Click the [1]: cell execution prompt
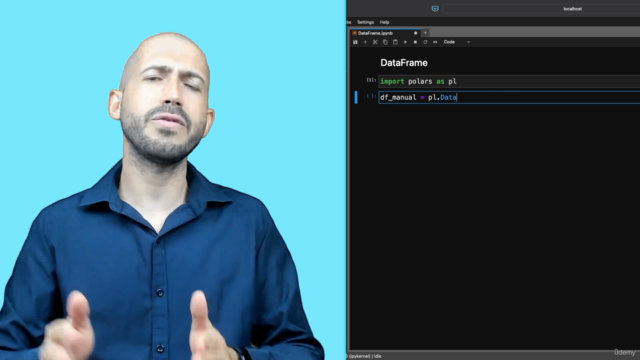Image resolution: width=640 pixels, height=360 pixels. click(371, 80)
